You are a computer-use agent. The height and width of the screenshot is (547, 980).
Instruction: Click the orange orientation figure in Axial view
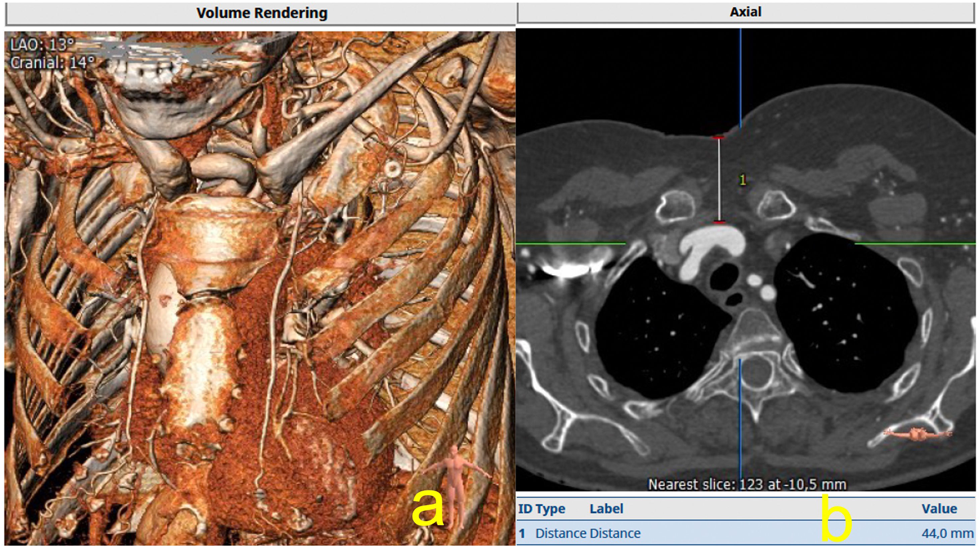click(918, 434)
